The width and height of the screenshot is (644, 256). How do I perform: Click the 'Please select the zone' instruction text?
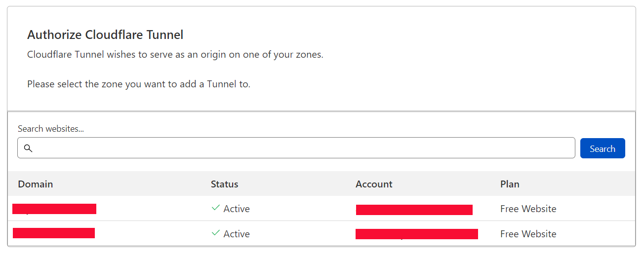pyautogui.click(x=139, y=84)
